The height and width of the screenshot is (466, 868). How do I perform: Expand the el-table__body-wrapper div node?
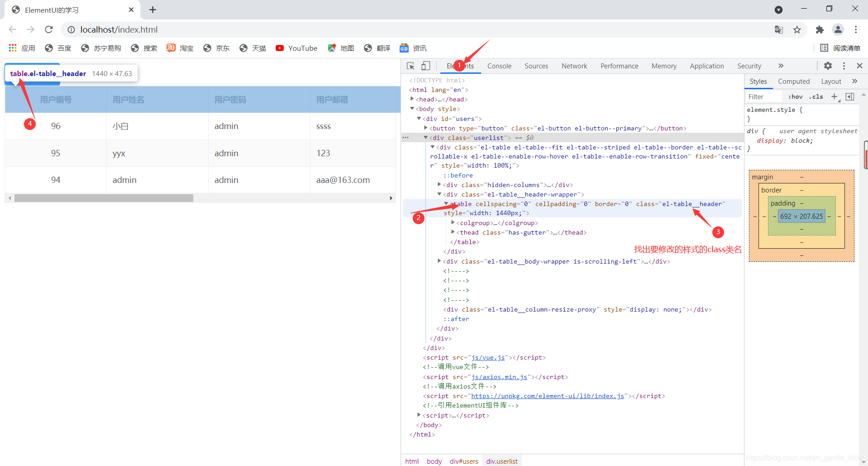439,261
